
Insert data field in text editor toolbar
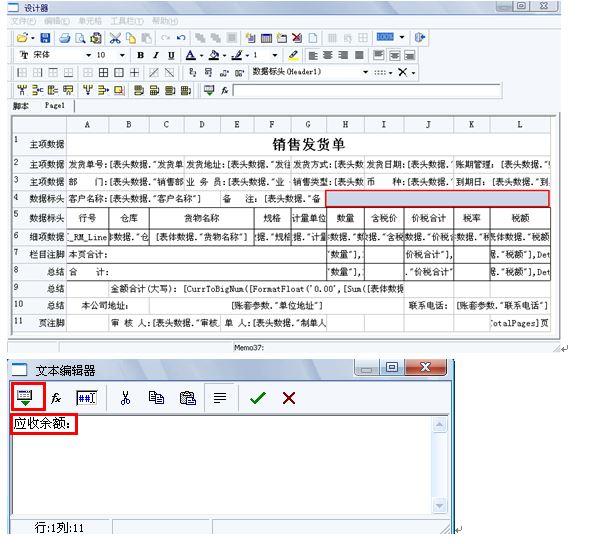[25, 398]
